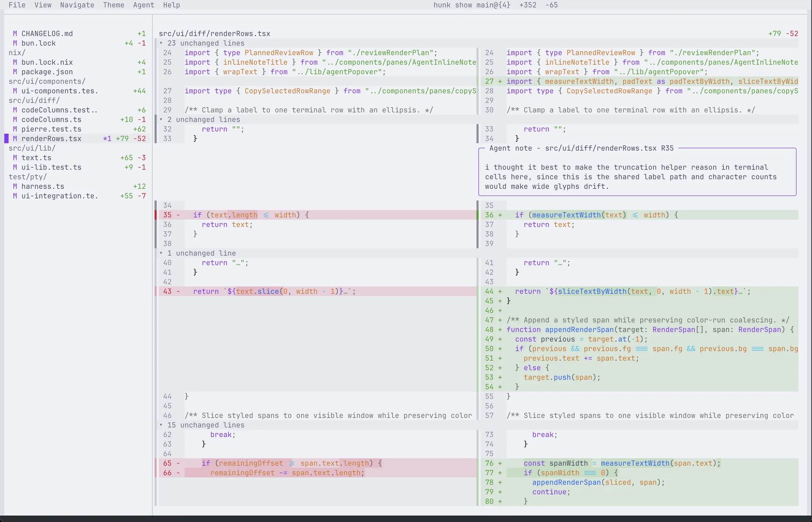Click removed line 66 remainingOffset decrement

pos(317,473)
